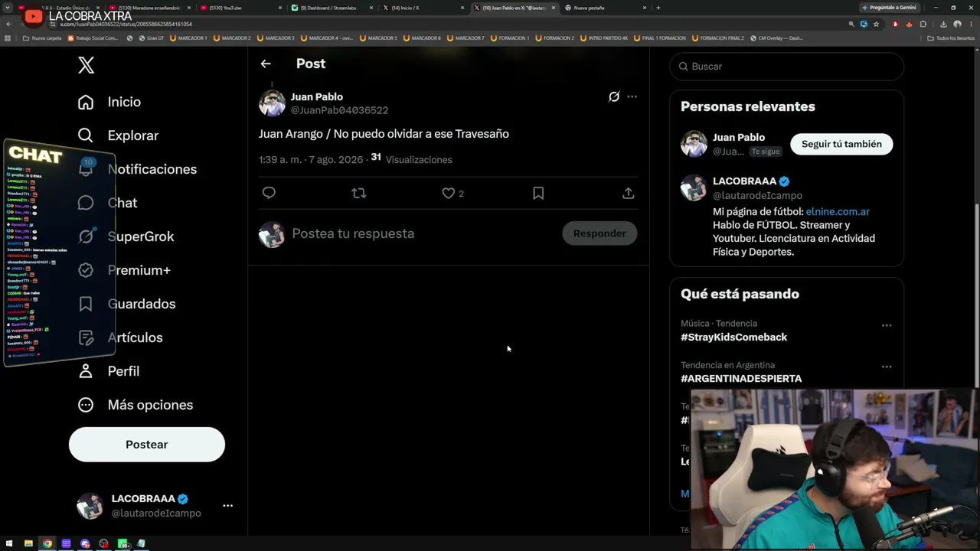This screenshot has height=551, width=980.
Task: Open more options for #ARGENTINADESPIERTA trend
Action: tap(887, 367)
